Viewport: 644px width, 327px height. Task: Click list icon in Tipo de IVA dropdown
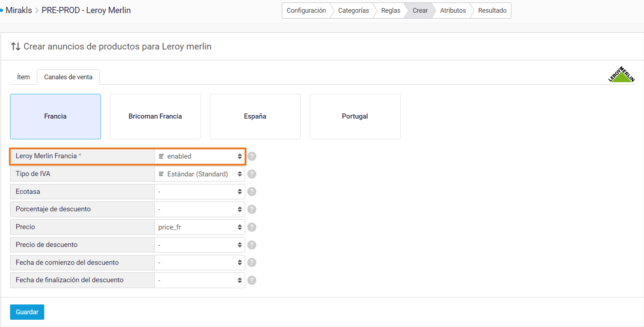tap(161, 174)
